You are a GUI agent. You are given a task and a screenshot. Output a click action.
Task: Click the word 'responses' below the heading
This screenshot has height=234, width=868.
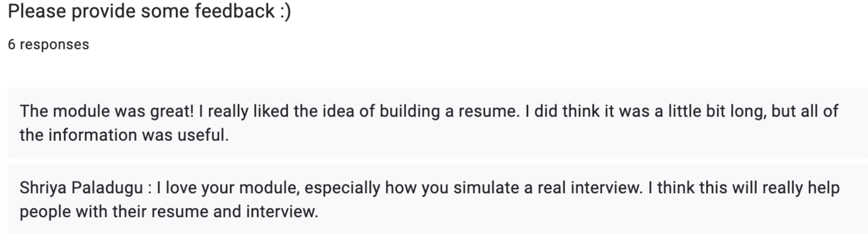54,45
